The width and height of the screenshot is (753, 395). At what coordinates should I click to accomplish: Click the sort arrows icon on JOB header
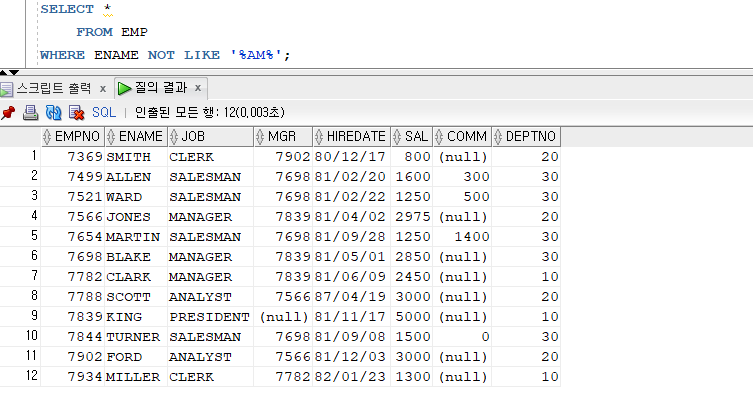click(174, 137)
